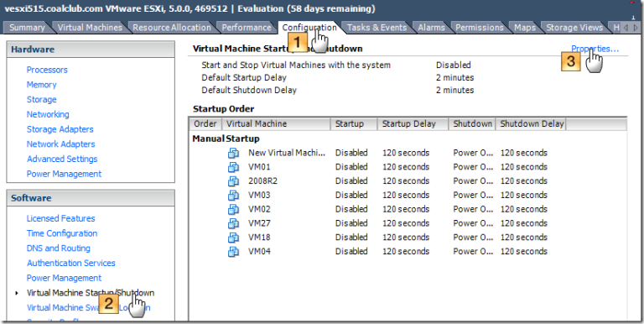Click the arrow beside Virtual Machine Startup/Shutdown
The width and height of the screenshot is (644, 324).
17,293
